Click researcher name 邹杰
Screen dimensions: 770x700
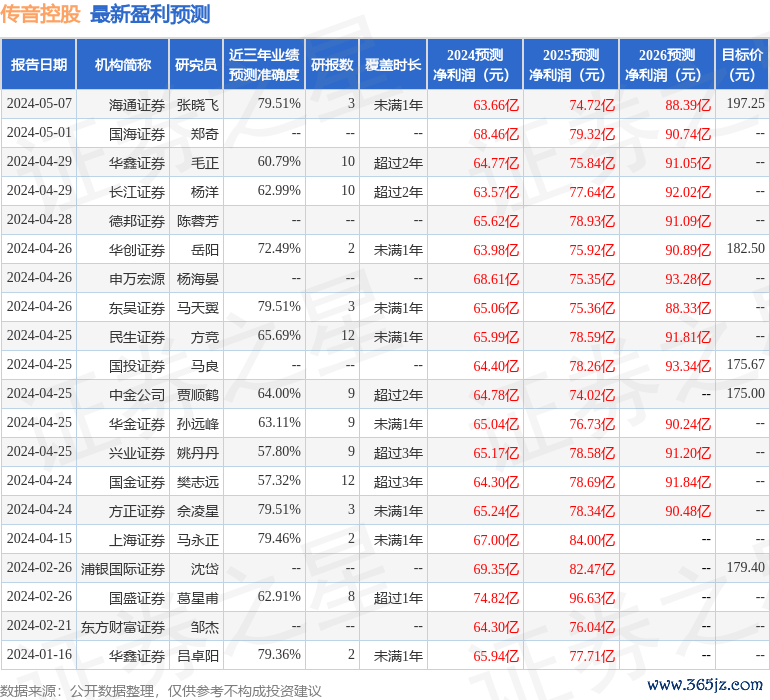coord(205,626)
